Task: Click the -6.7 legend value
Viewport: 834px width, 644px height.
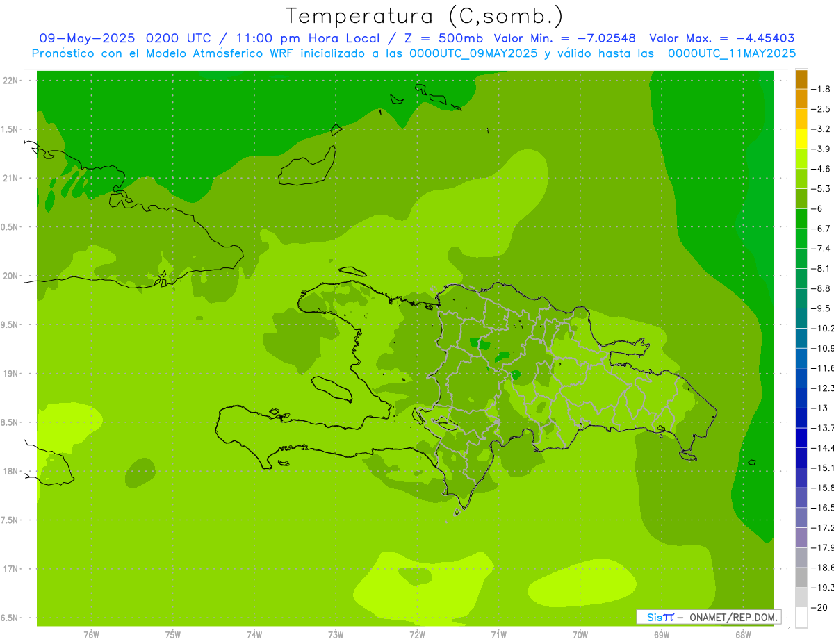Action: coord(821,229)
